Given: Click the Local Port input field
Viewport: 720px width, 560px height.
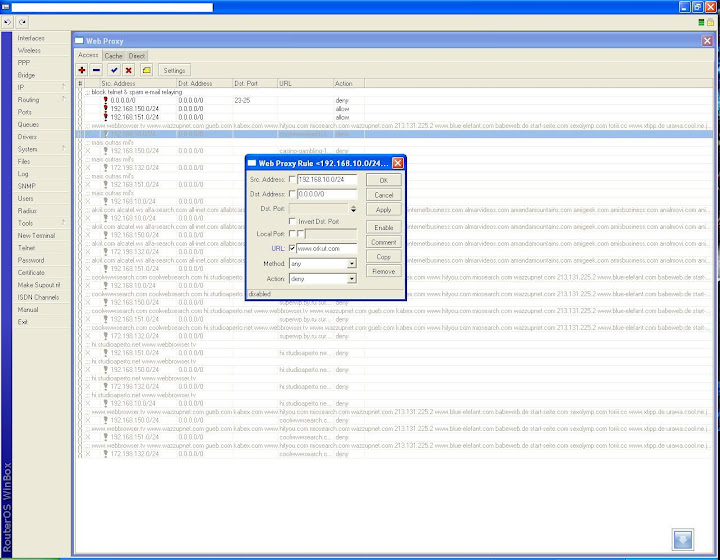Looking at the screenshot, I should 331,234.
